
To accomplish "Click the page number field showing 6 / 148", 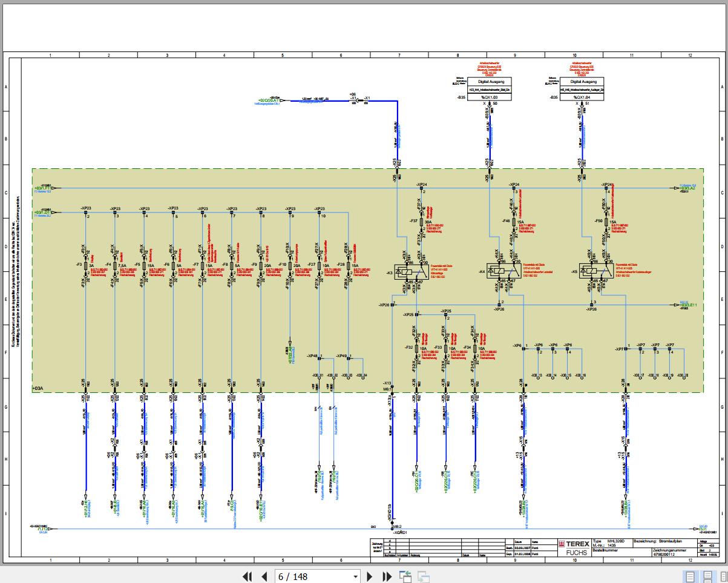I will point(313,576).
